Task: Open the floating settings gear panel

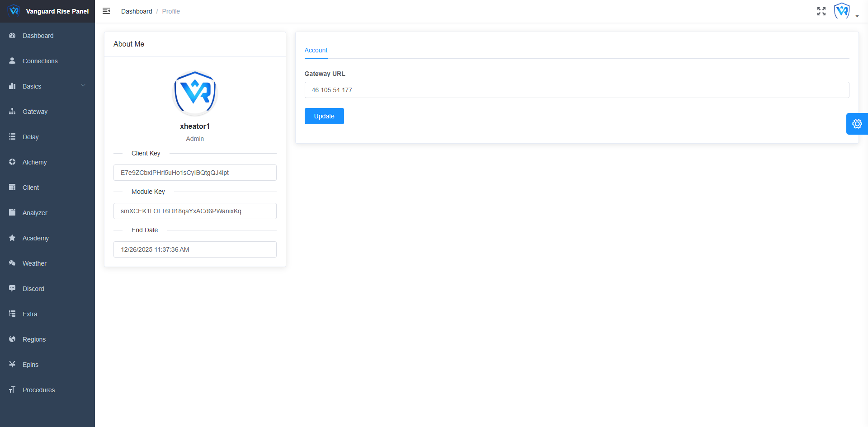Action: pos(857,124)
